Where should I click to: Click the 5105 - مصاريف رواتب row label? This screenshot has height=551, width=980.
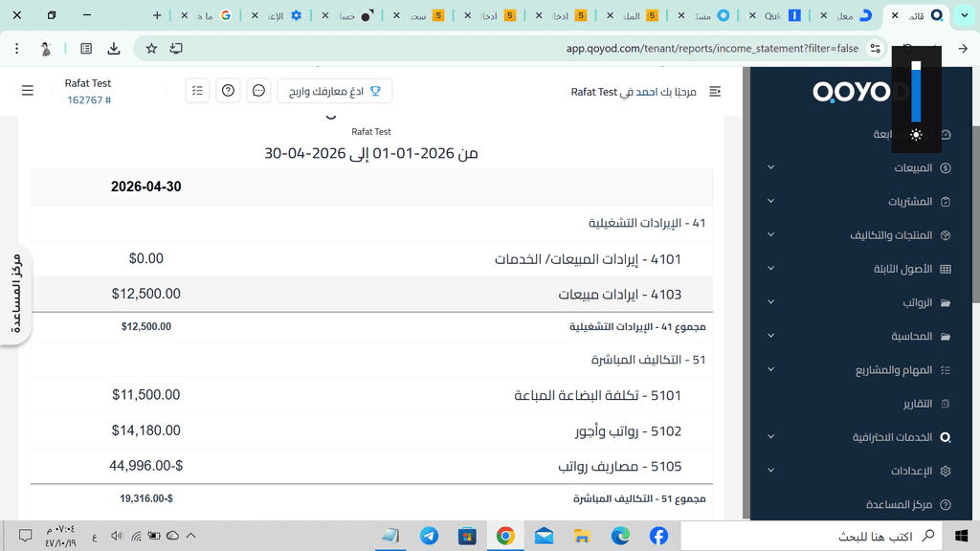[619, 467]
